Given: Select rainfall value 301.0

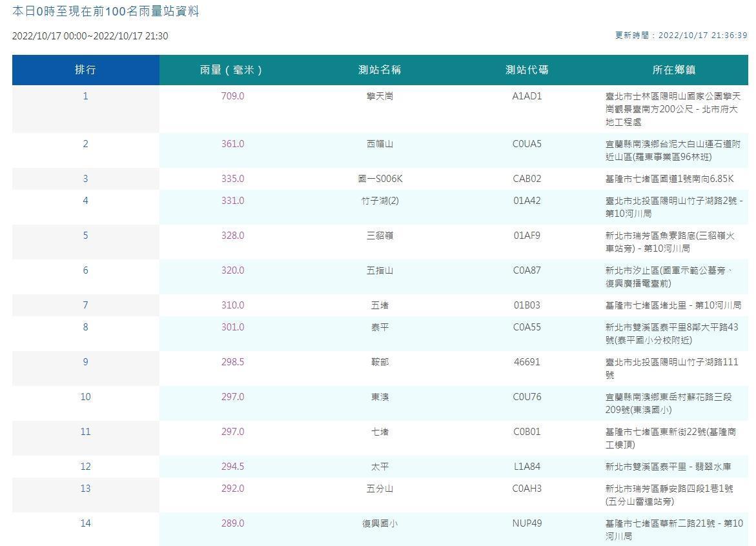Looking at the screenshot, I should [x=233, y=327].
